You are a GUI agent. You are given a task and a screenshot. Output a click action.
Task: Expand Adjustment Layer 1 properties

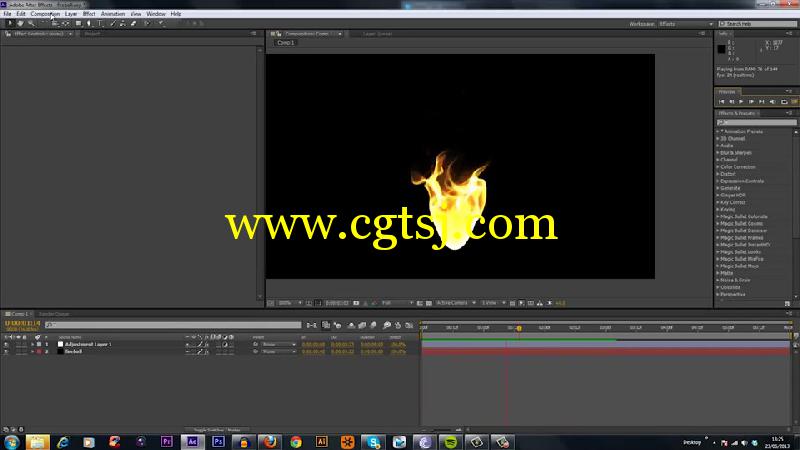pos(33,344)
